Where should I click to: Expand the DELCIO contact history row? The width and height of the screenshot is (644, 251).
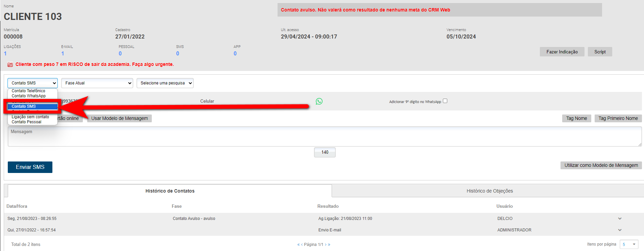[619, 219]
